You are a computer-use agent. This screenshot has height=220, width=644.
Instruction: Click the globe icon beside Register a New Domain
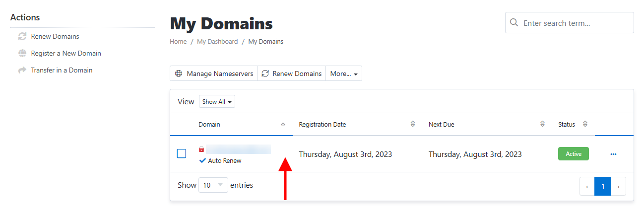(x=22, y=53)
